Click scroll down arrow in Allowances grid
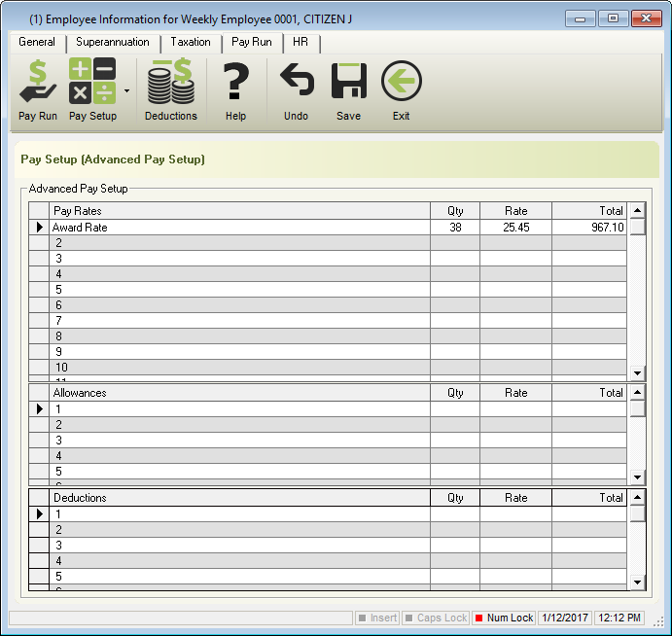 coord(637,477)
